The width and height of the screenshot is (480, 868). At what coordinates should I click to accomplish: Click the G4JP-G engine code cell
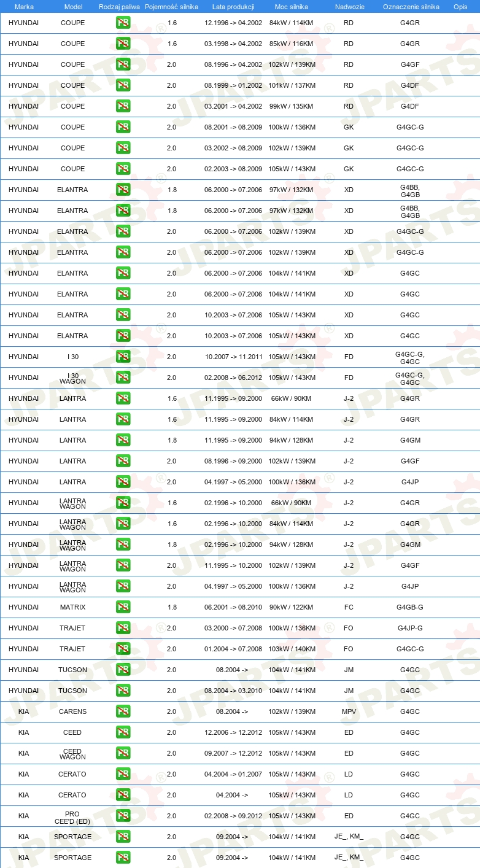(410, 628)
